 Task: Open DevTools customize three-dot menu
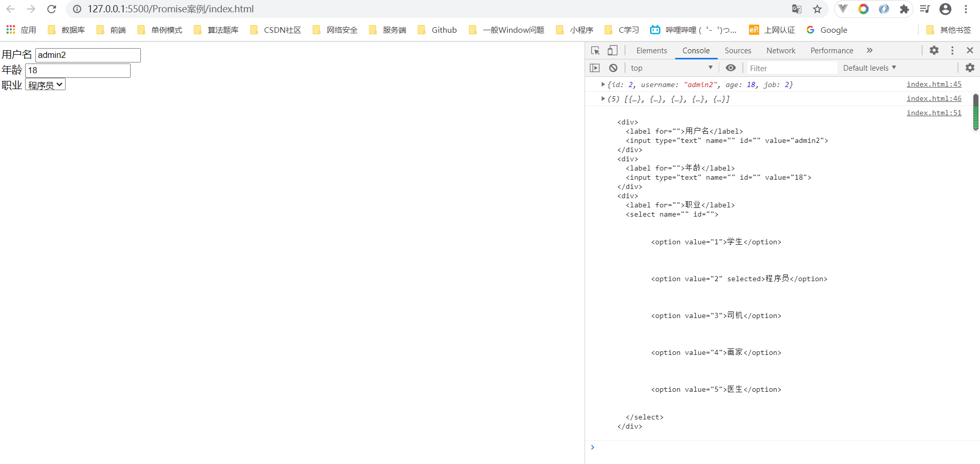952,51
